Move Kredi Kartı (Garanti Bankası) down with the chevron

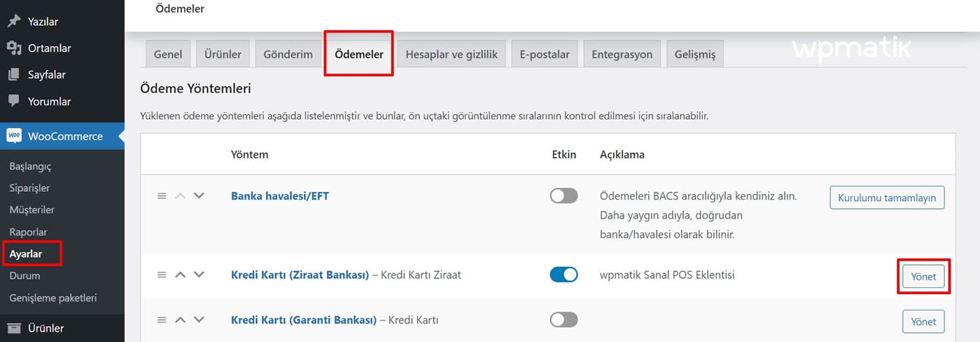pos(199,320)
